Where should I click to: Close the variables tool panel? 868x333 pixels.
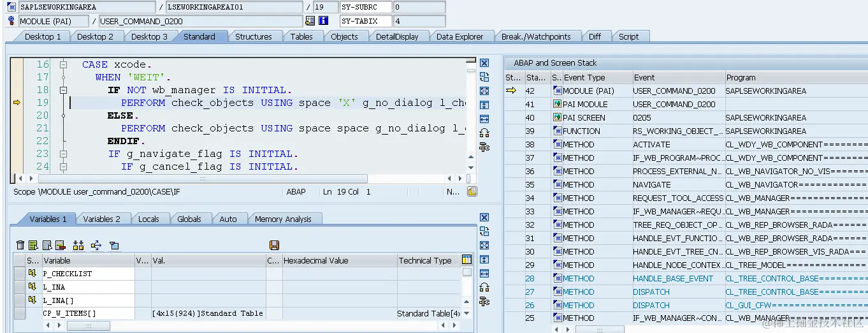pos(484,218)
